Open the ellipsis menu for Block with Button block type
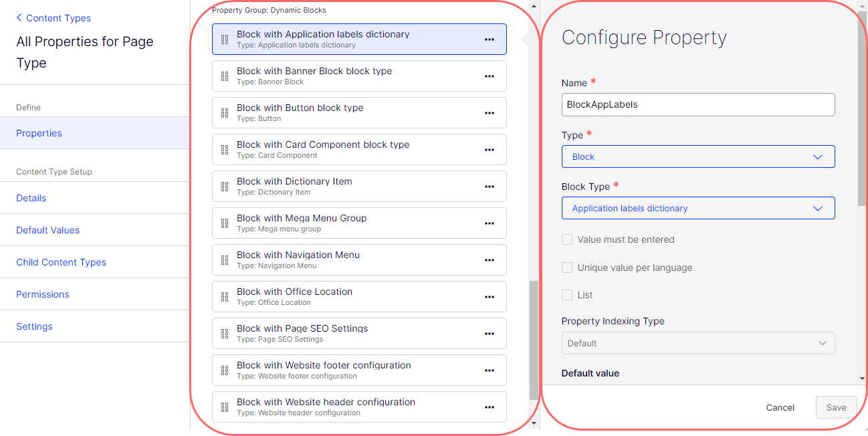868x436 pixels. coord(490,113)
